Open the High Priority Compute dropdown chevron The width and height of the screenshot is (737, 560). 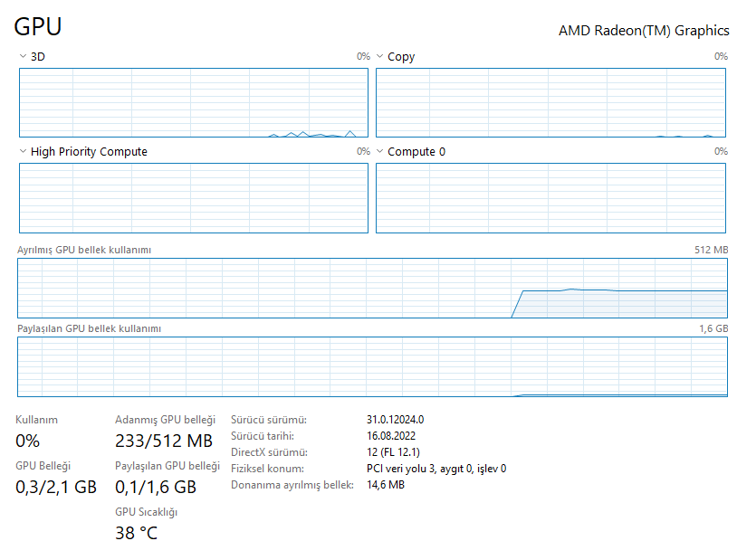pyautogui.click(x=23, y=152)
